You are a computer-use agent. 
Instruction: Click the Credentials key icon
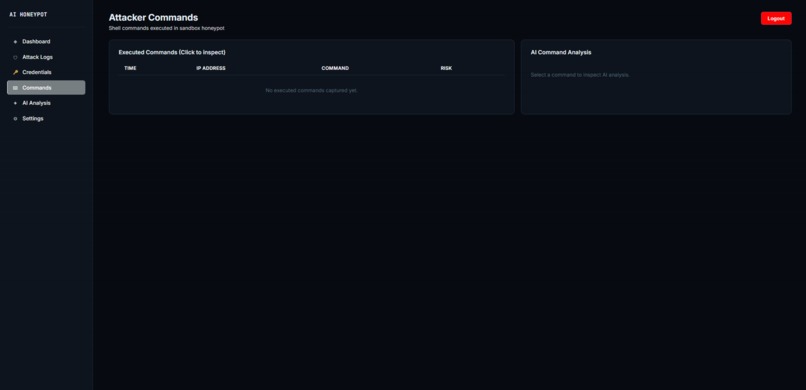coord(15,72)
